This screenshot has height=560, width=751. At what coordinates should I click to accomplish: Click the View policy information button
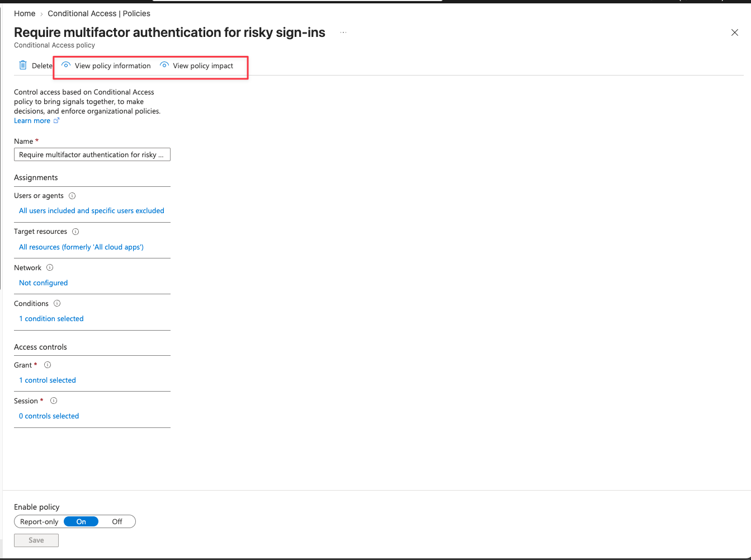coord(106,65)
